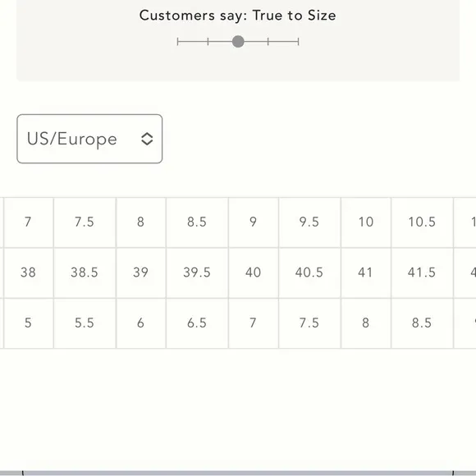
Task: Select the 6 cell in bottom row
Action: pyautogui.click(x=141, y=323)
